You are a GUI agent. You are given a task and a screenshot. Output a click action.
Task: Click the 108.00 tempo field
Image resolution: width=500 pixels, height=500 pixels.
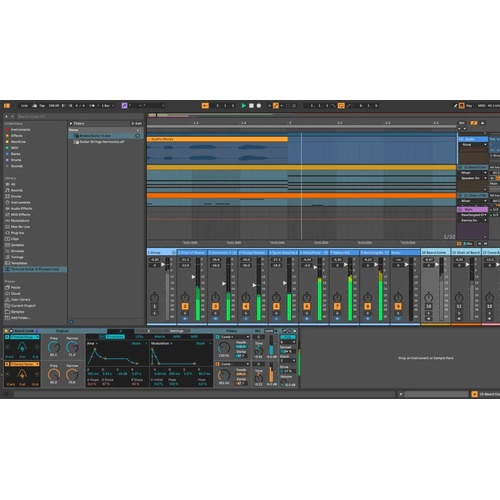point(54,106)
